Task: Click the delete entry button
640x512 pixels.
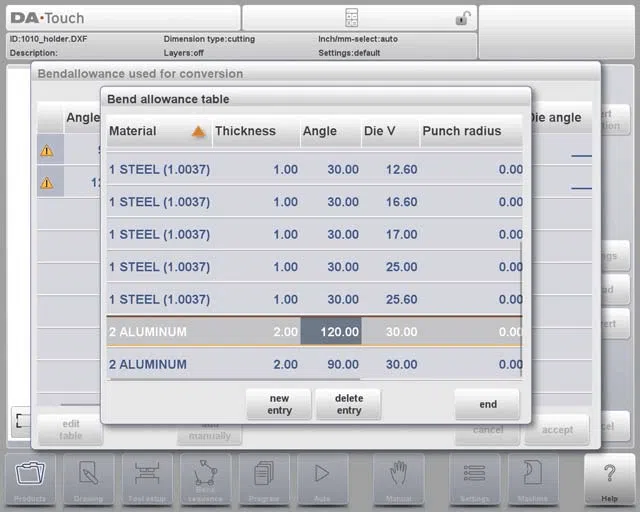Action: [349, 404]
